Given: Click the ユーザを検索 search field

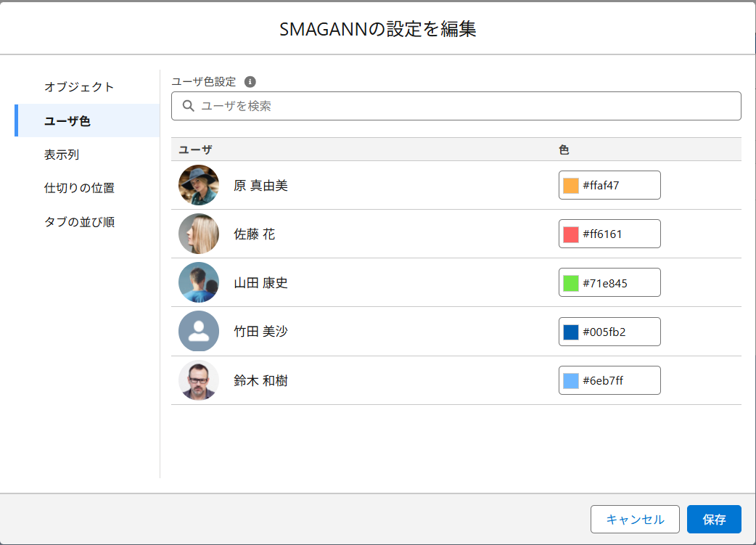Looking at the screenshot, I should coord(464,106).
